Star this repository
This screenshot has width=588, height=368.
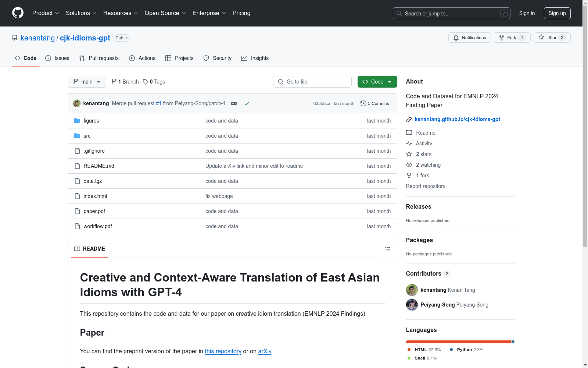point(552,38)
